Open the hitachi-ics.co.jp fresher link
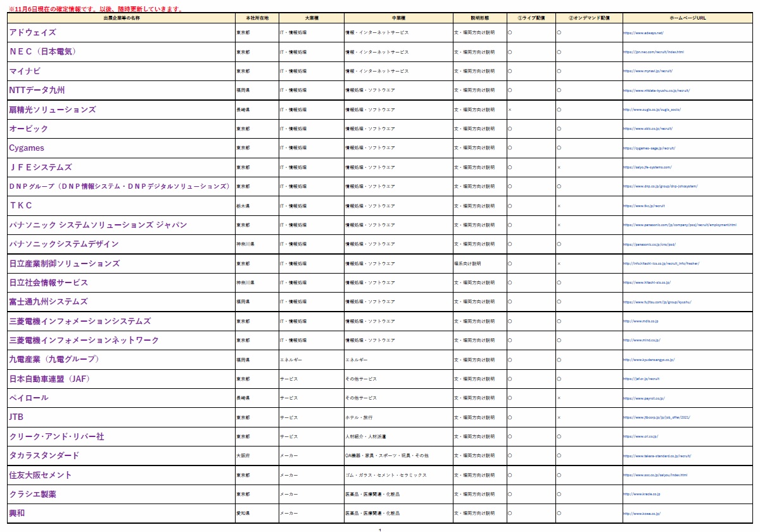This screenshot has height=532, width=760. 661,263
